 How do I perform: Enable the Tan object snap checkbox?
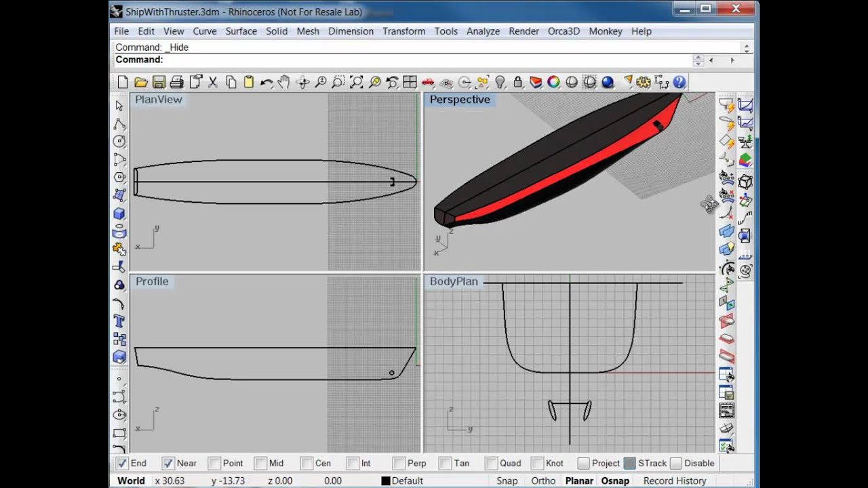click(x=445, y=463)
